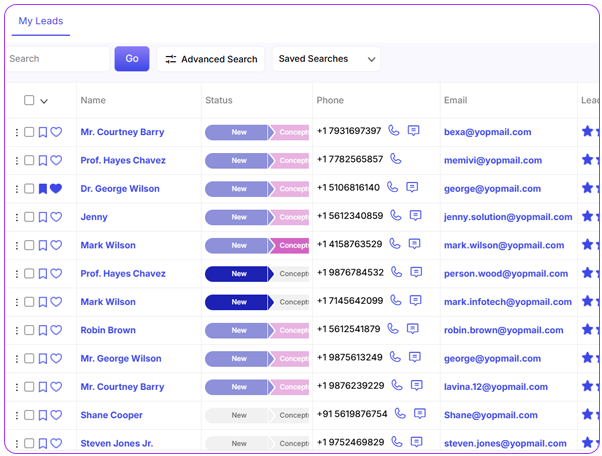Click the bookmark icon for Steven Jones Jr.

43,443
